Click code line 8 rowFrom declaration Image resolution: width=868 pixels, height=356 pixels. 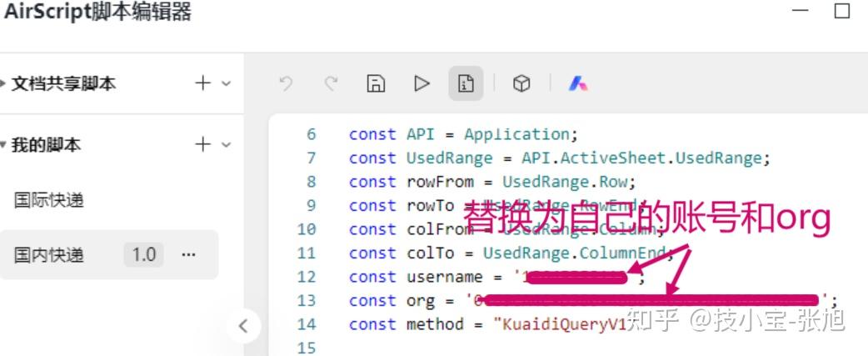click(492, 182)
